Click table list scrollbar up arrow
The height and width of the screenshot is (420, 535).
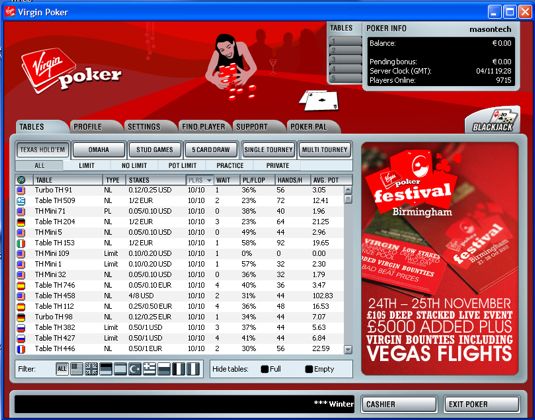[348, 190]
